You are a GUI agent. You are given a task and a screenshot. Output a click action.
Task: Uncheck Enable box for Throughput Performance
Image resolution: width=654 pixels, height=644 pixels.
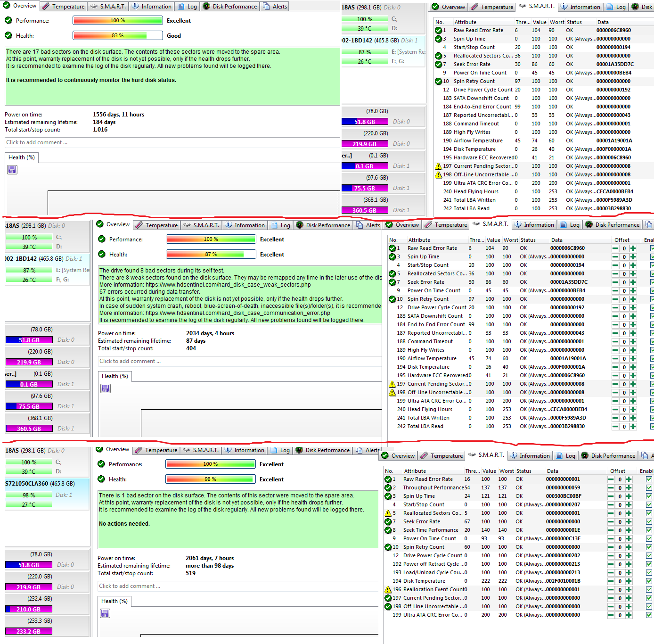(649, 487)
